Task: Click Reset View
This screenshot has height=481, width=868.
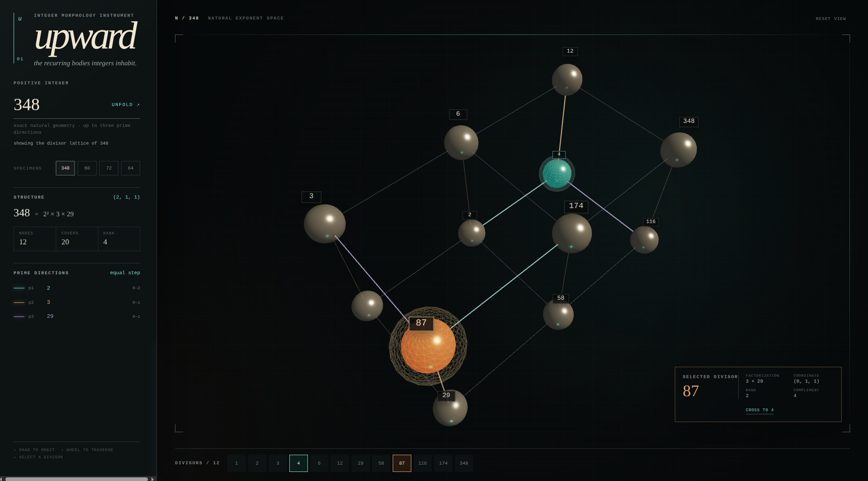Action: 831,19
